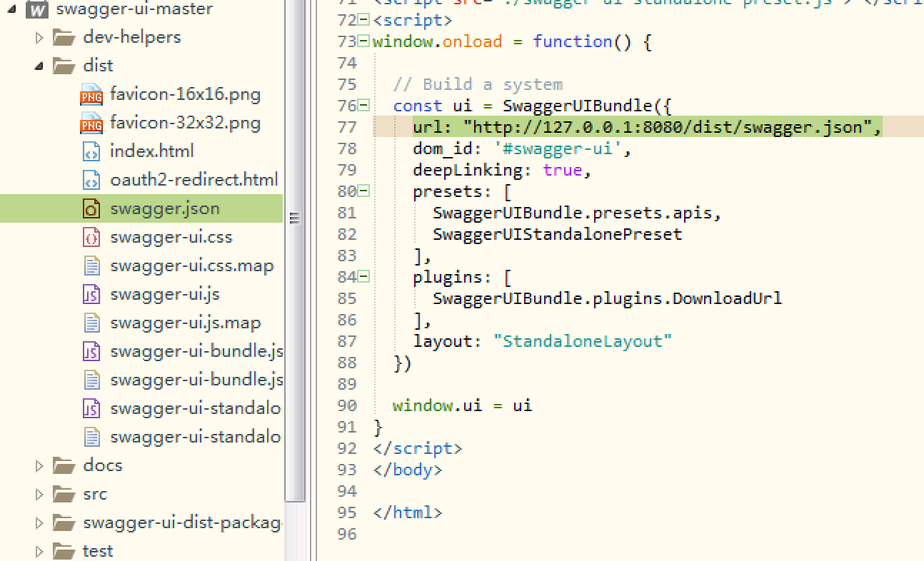Fold the presets array at line 80
Screen dimensions: 924x561
(363, 191)
